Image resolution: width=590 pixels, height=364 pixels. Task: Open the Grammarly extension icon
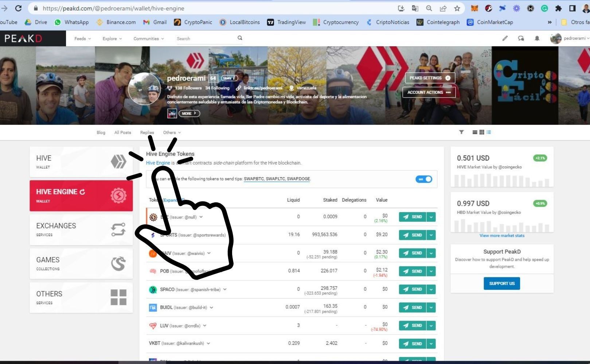[544, 8]
